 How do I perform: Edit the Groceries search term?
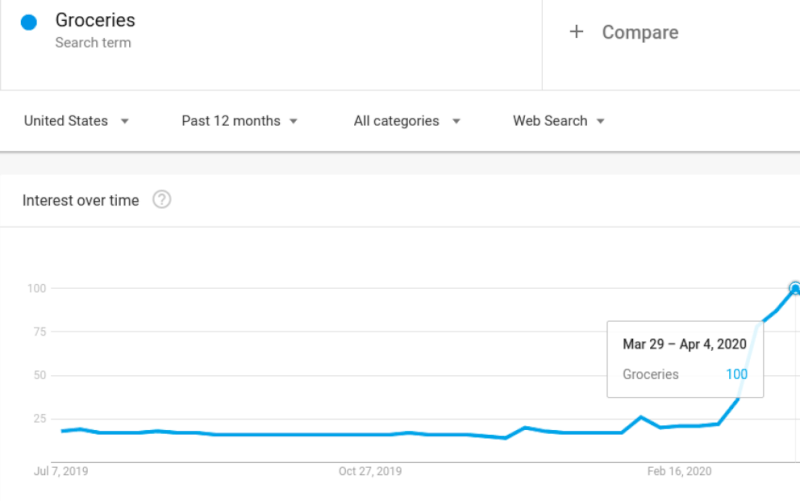pyautogui.click(x=95, y=20)
